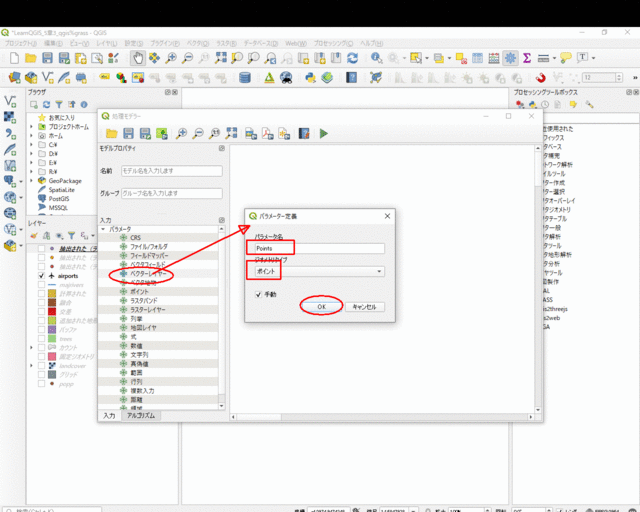
Task: Check the バッファ layer visibility checkbox
Action: pyautogui.click(x=41, y=329)
